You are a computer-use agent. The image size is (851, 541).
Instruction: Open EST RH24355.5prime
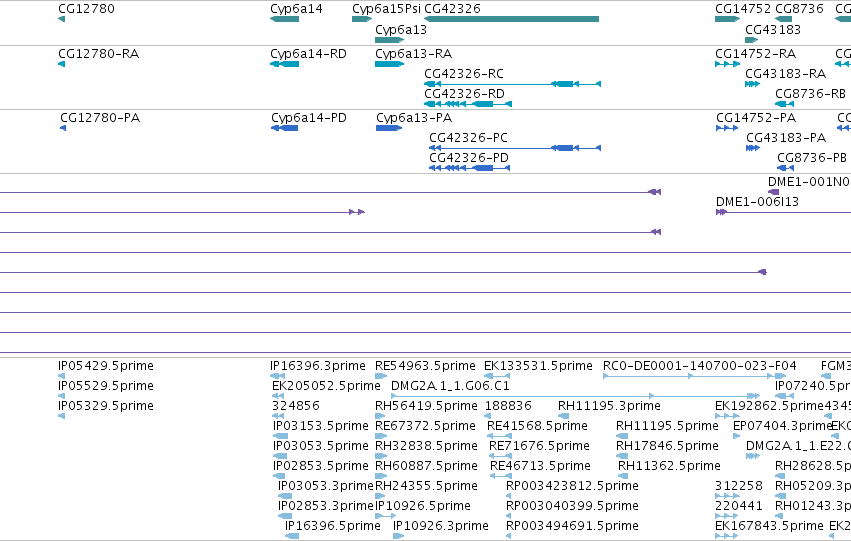[426, 486]
